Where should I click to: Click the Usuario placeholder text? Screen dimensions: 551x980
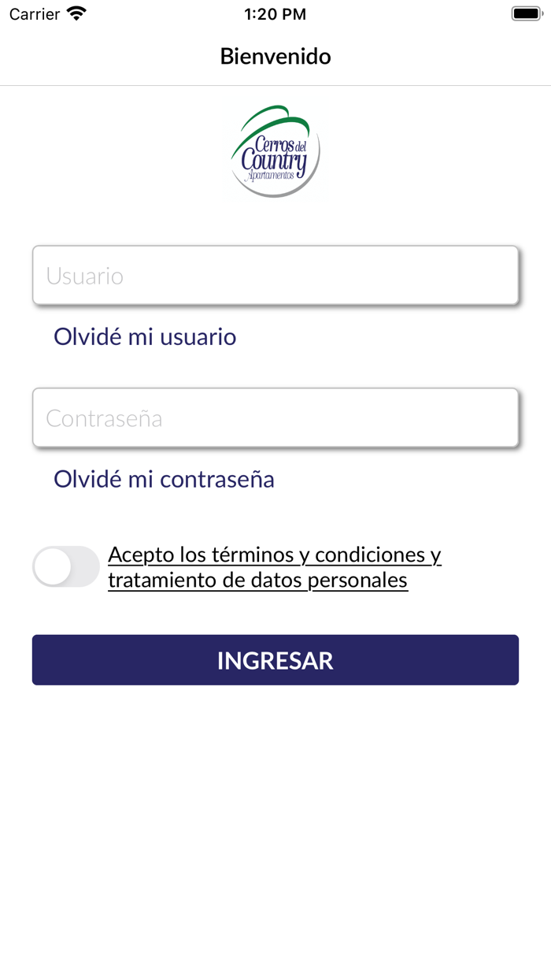pos(85,276)
